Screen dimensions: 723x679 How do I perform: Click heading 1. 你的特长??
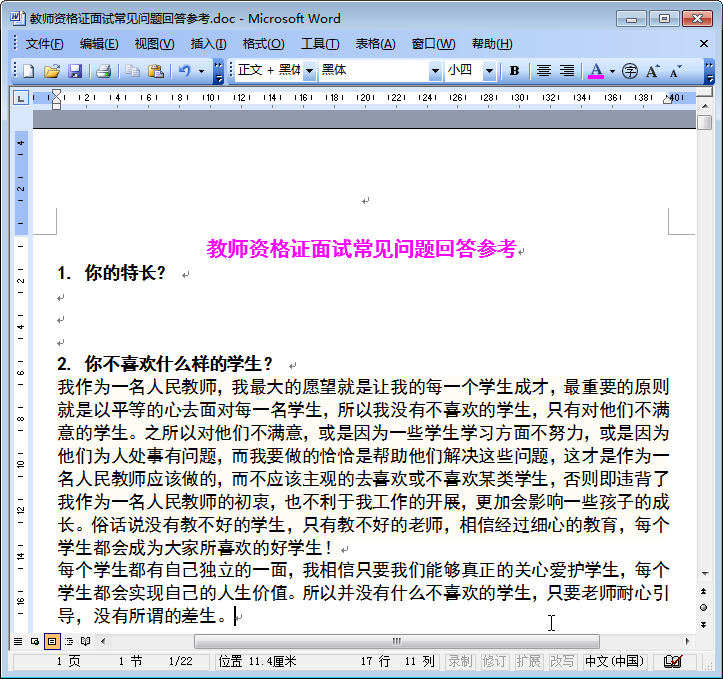click(111, 273)
